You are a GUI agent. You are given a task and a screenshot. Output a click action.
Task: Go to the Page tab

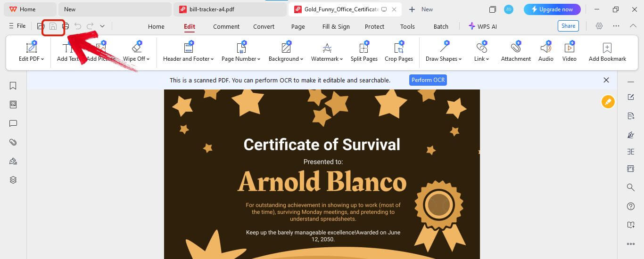[x=298, y=26]
